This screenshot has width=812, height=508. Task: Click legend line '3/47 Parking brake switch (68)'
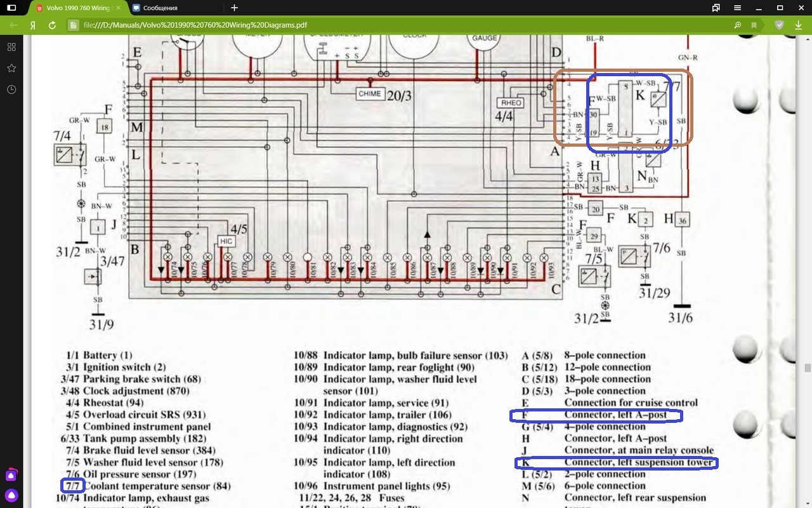[x=131, y=379]
